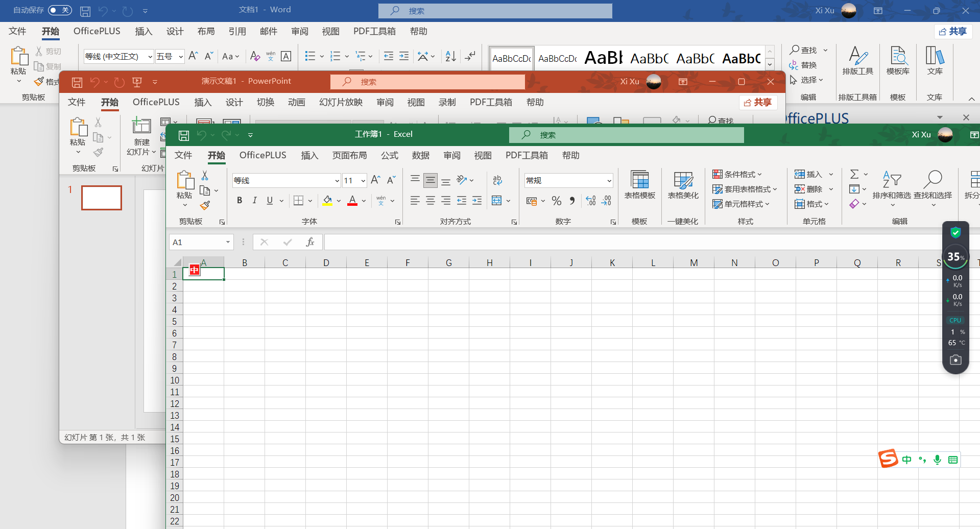Click Excel's Increase Font Size icon
The height and width of the screenshot is (529, 980).
point(375,180)
